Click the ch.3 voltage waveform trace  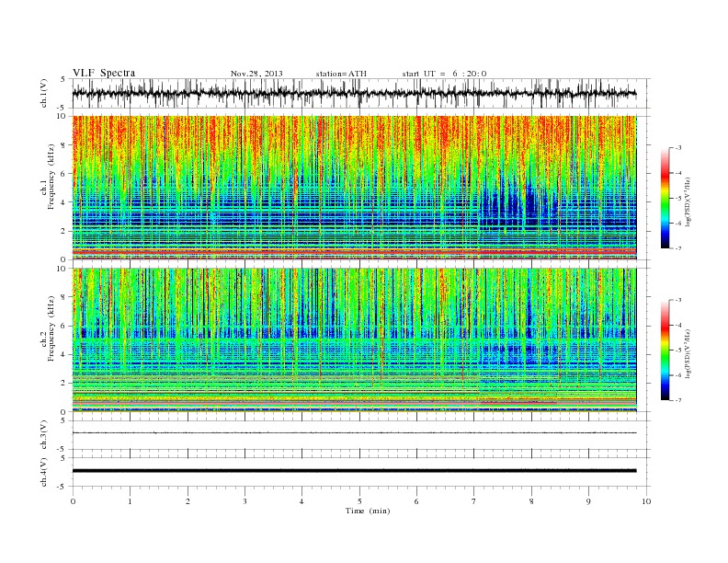[x=354, y=433]
